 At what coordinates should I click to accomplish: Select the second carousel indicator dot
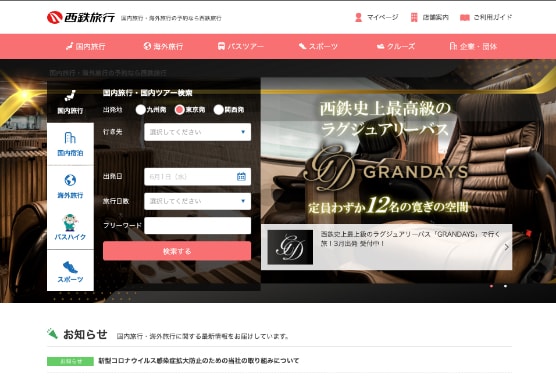[505, 286]
